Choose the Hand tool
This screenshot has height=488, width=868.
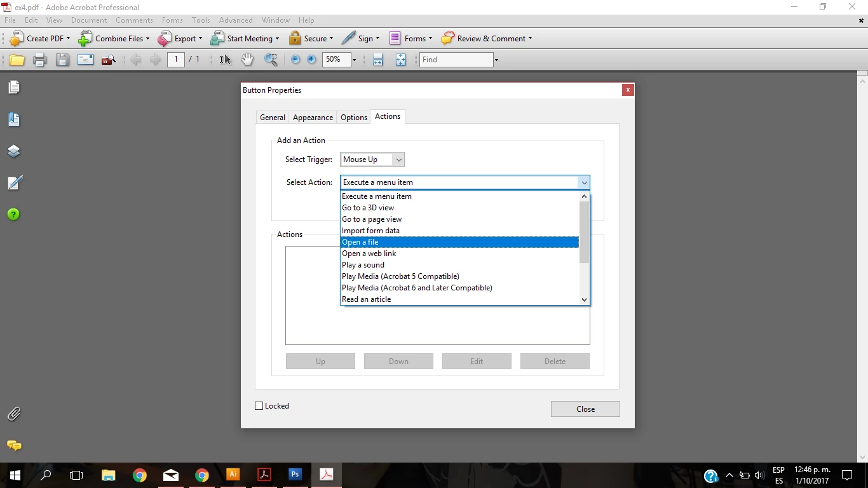pos(247,60)
